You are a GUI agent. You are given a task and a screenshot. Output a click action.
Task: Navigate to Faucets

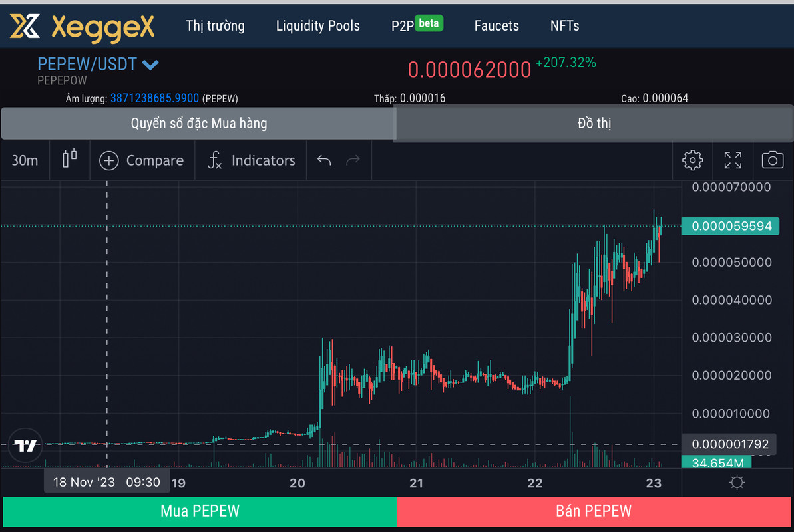(x=496, y=25)
